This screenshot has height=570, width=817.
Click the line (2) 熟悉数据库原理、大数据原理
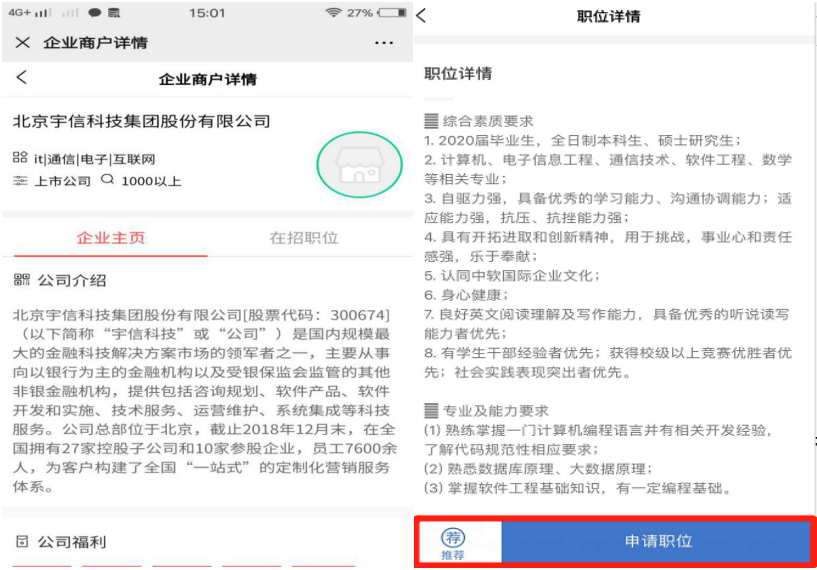tap(538, 468)
